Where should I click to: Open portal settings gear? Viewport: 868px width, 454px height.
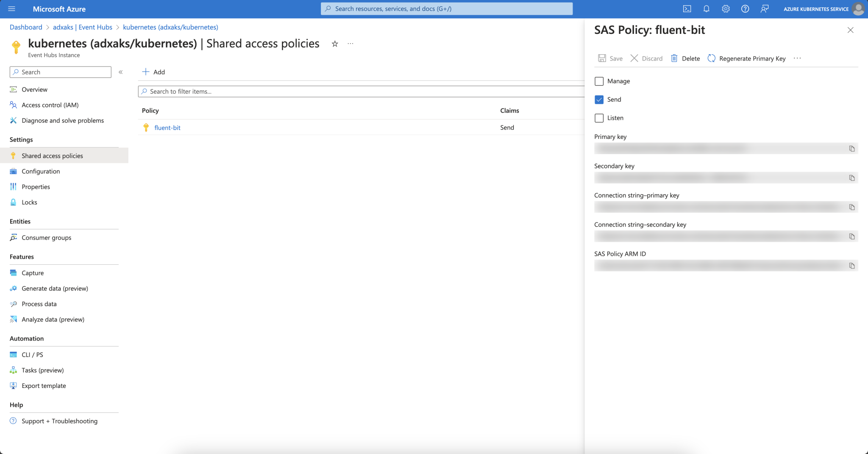[x=726, y=8]
